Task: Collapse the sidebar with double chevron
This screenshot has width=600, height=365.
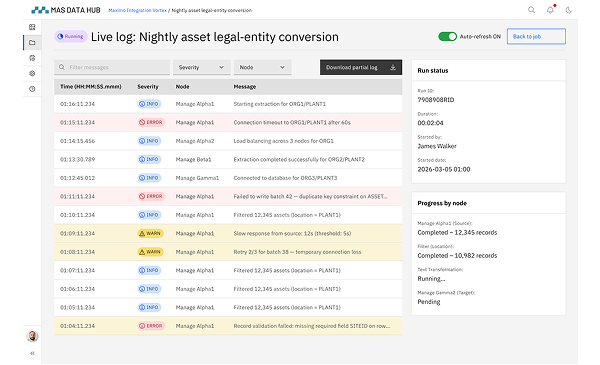Action: tap(32, 353)
